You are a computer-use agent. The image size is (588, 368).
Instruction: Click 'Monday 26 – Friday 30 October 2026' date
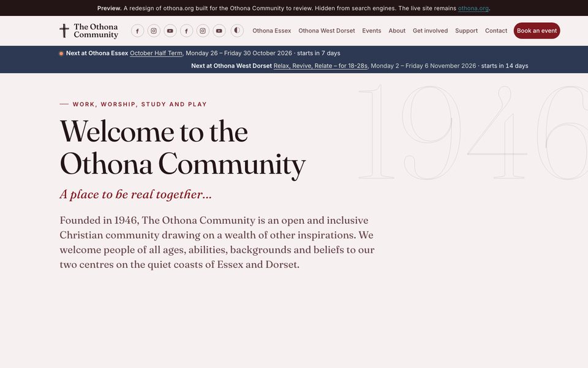tap(239, 53)
